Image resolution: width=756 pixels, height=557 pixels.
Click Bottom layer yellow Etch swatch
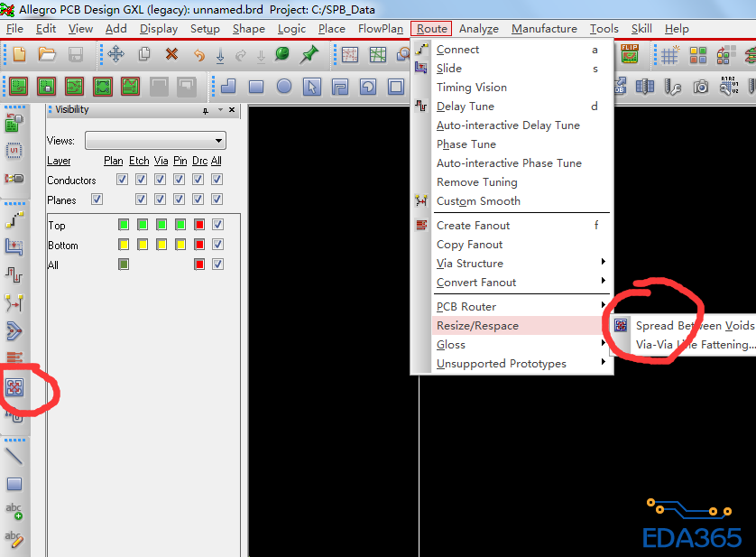143,245
